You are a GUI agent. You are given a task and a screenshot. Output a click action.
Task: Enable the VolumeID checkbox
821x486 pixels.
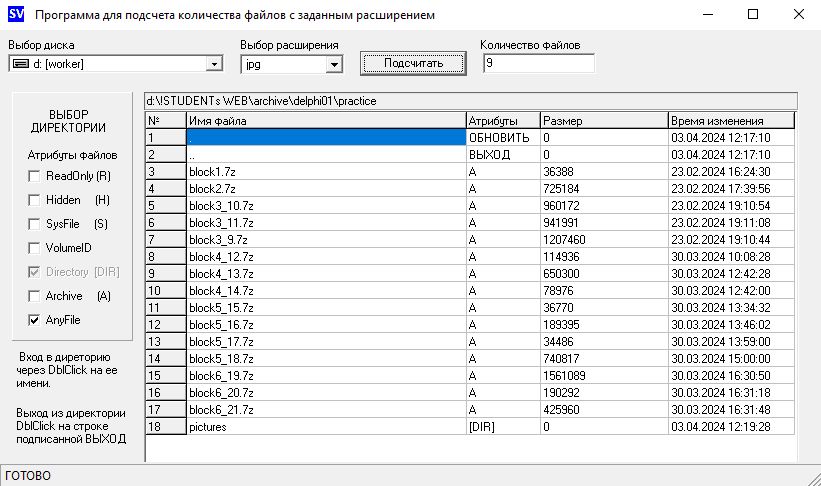(35, 248)
